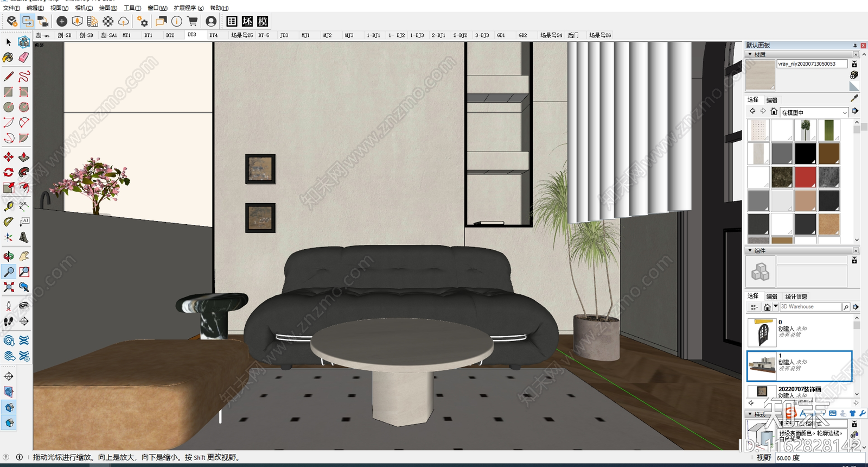Image resolution: width=868 pixels, height=467 pixels.
Task: Activate the Move tool
Action: pyautogui.click(x=8, y=157)
